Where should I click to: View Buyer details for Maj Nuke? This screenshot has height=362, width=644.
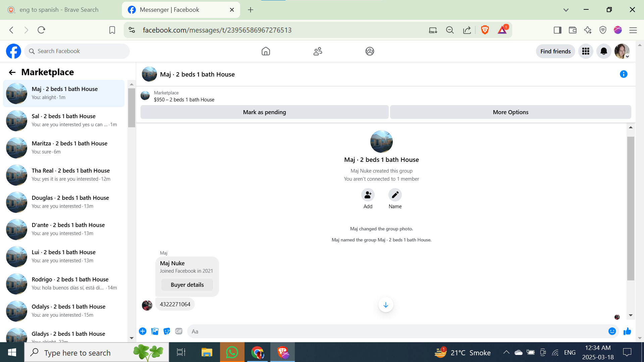187,285
